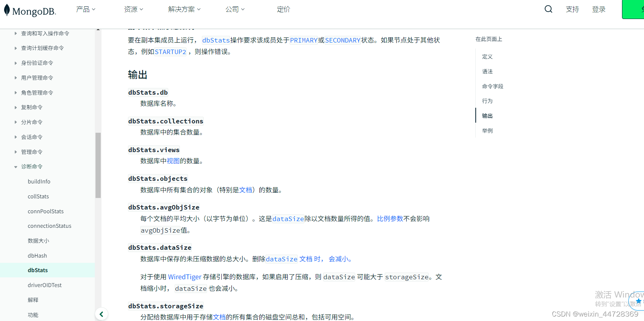Jump to 命令字段 in page outline
The image size is (644, 321).
493,86
